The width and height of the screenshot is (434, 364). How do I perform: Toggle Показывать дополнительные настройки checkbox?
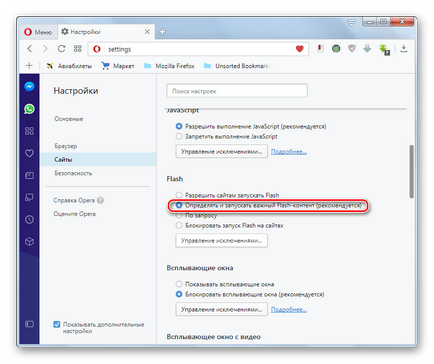[x=57, y=324]
